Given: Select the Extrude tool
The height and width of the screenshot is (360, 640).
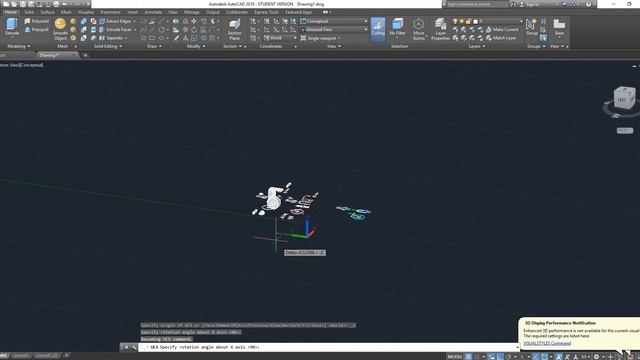Looking at the screenshot, I should click(x=12, y=27).
